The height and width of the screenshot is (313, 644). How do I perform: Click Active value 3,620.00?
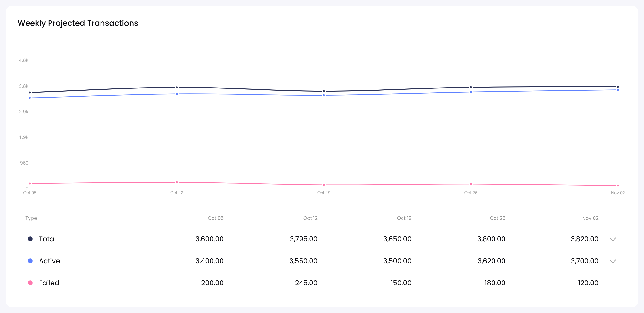pyautogui.click(x=491, y=261)
